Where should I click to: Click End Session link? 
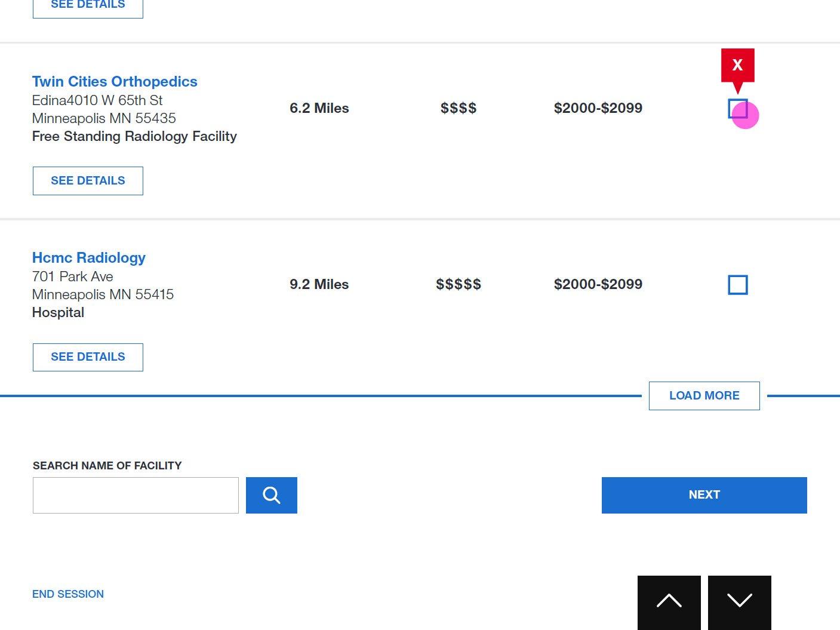(68, 594)
